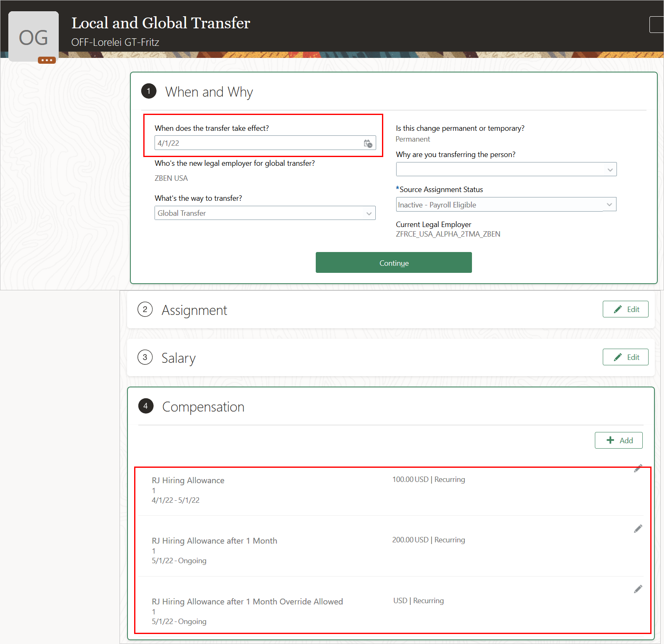The image size is (664, 644).
Task: Click pencil icon for 100.00 USD allowance row
Action: 638,469
